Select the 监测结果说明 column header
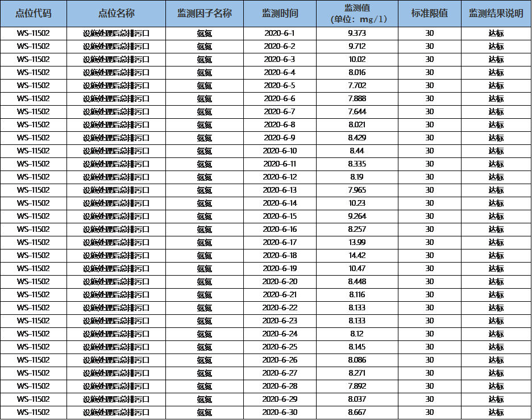The image size is (532, 420). [496, 14]
